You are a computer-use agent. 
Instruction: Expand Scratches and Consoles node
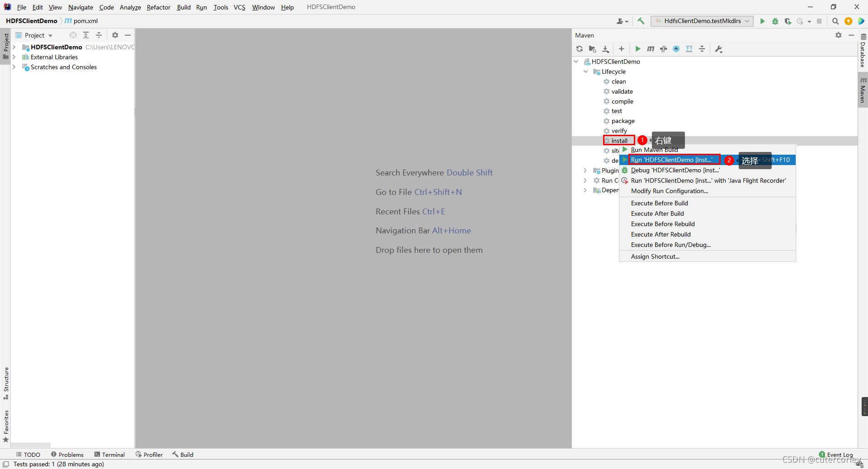pos(14,67)
